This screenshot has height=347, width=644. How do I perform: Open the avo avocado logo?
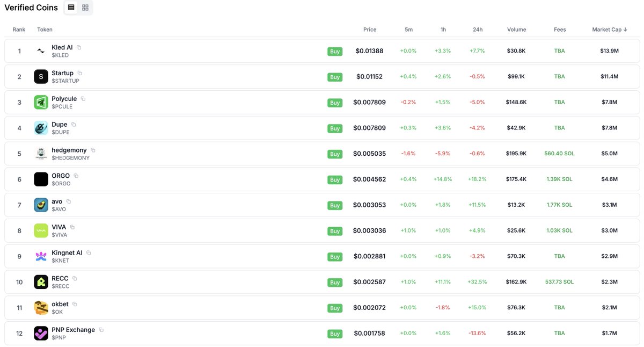(41, 205)
